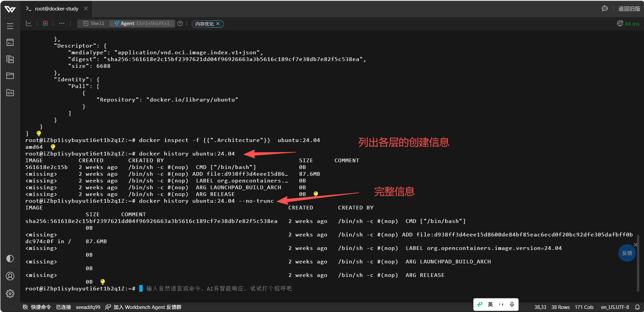This screenshot has height=312, width=644.
Task: Click lightbulb hint after ARG RELEASE 0B
Action: 316,194
